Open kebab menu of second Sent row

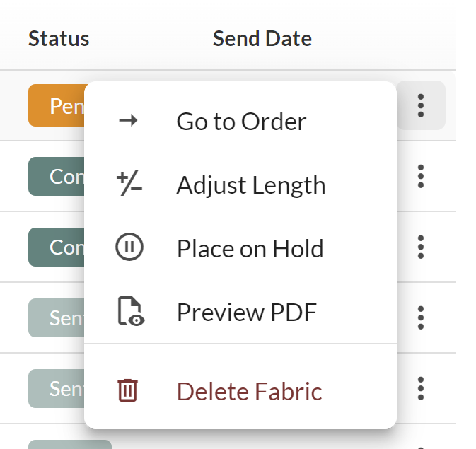[421, 389]
